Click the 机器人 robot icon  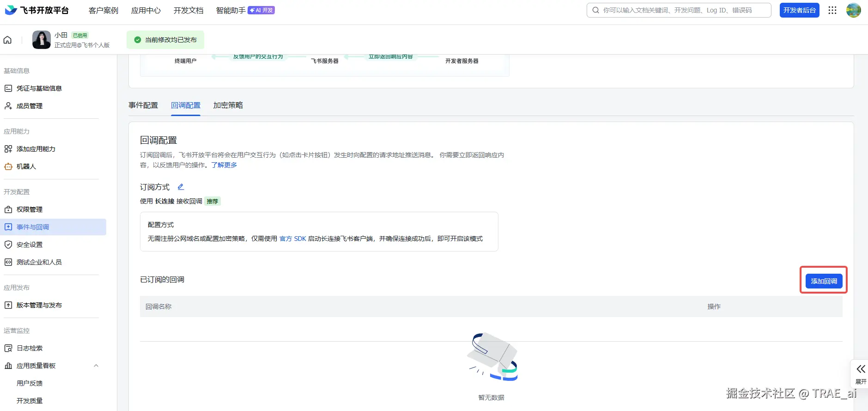point(8,166)
